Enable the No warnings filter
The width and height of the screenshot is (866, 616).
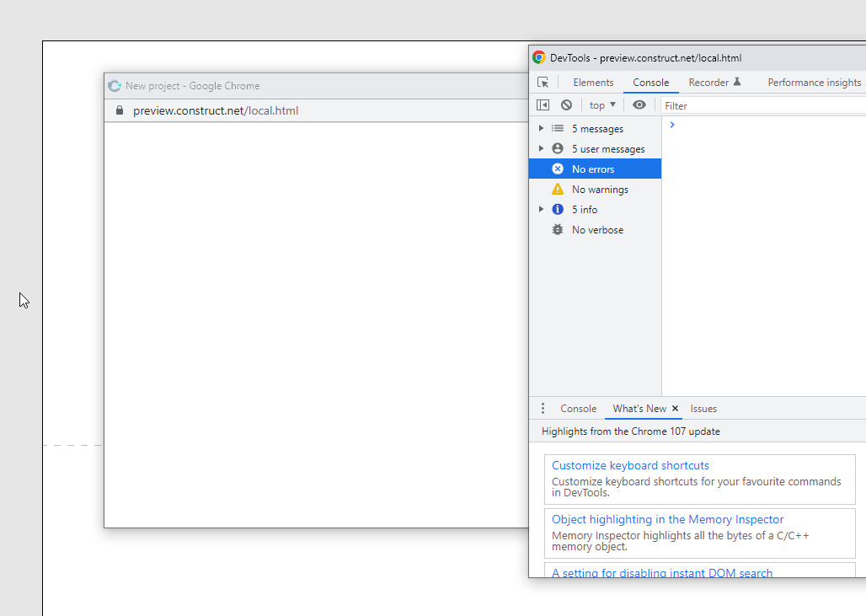coord(598,189)
